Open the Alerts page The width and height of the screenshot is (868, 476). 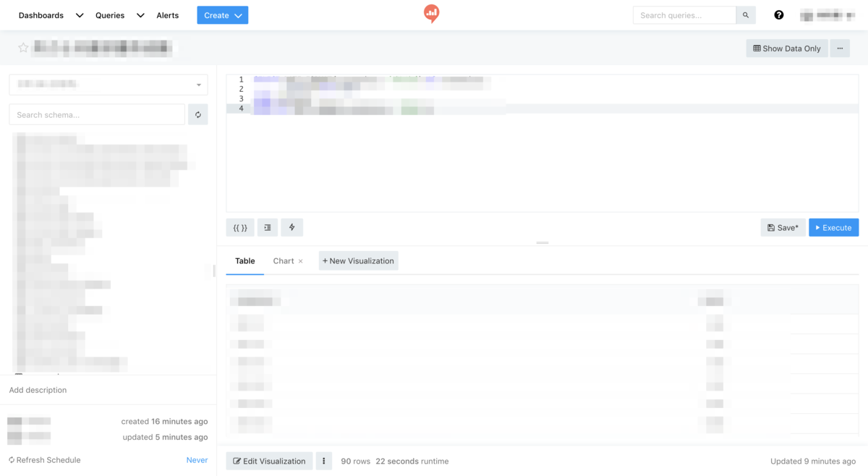168,15
